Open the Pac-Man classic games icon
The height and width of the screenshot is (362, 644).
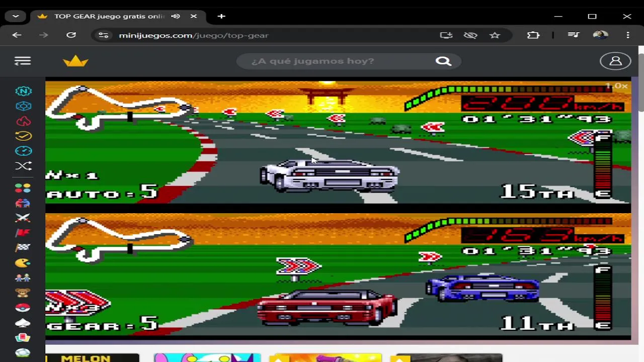pos(23,262)
